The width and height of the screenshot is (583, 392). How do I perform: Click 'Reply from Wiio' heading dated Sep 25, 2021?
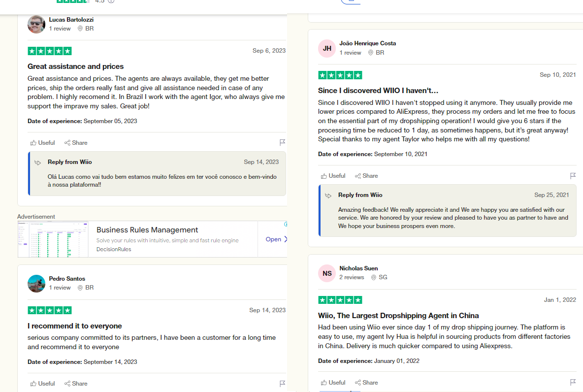pos(360,195)
